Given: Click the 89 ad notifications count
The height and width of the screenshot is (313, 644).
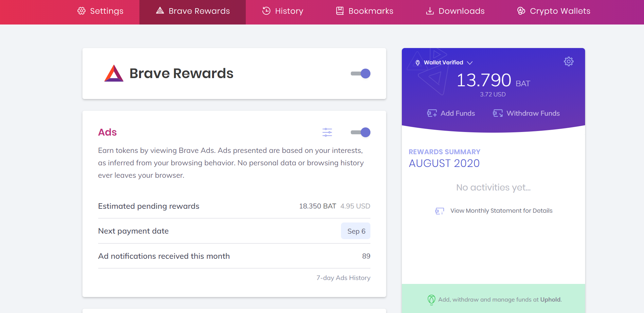Looking at the screenshot, I should click(366, 256).
